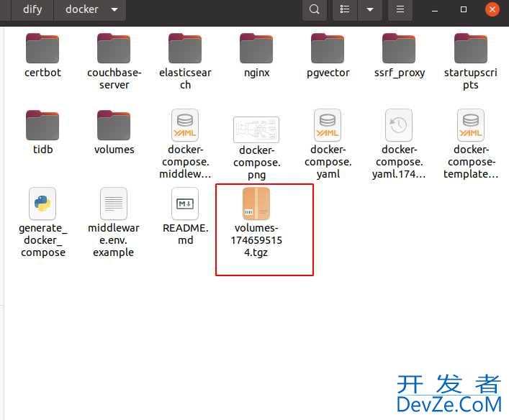The image size is (509, 420).
Task: Open the search button in the toolbar
Action: tap(314, 9)
